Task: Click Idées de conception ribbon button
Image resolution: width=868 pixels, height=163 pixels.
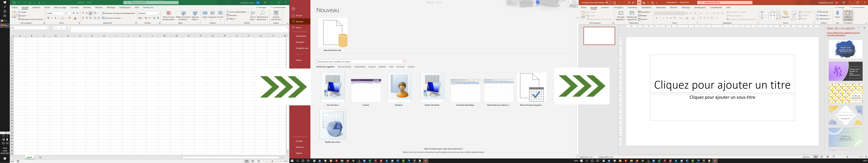Action: tap(848, 16)
